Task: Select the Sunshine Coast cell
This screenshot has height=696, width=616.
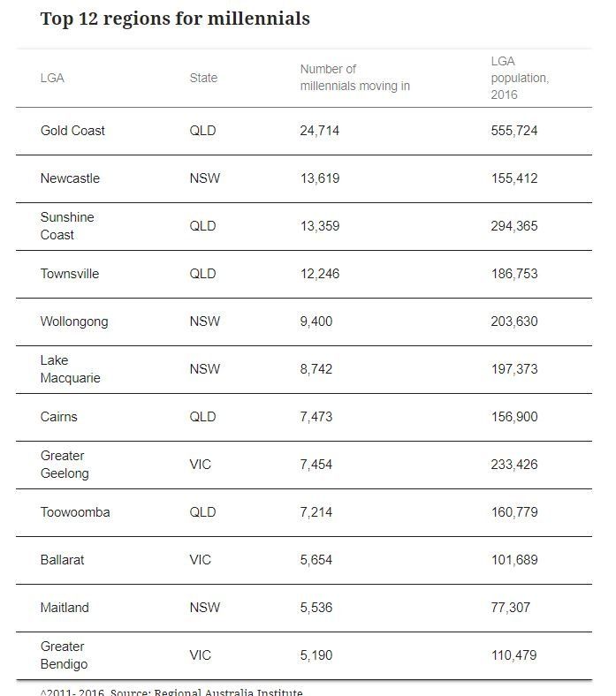Action: tap(67, 226)
